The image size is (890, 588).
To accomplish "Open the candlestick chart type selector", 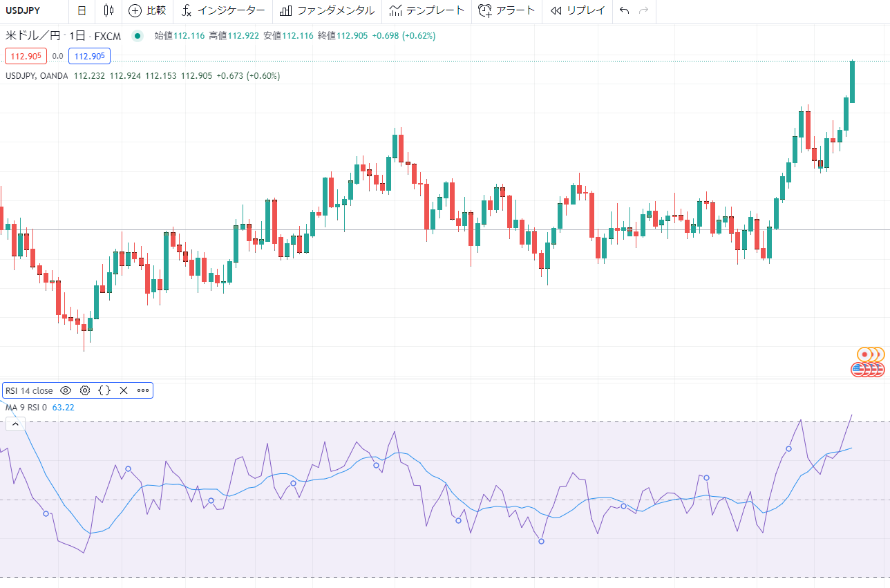I will tap(108, 10).
